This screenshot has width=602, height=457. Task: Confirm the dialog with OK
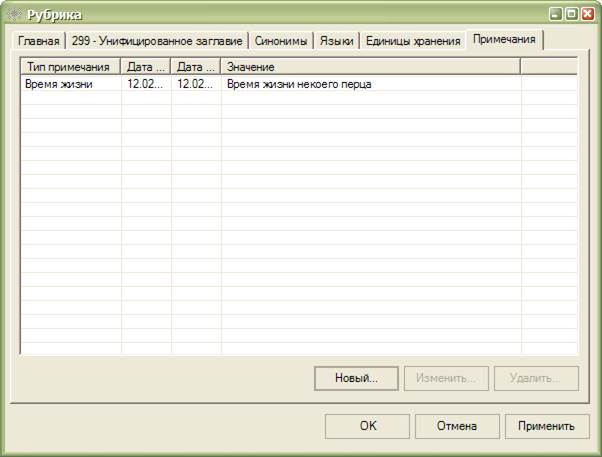pyautogui.click(x=367, y=426)
